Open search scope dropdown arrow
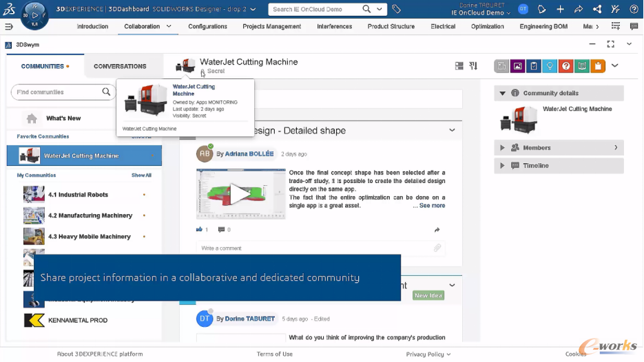This screenshot has height=362, width=644. click(380, 9)
